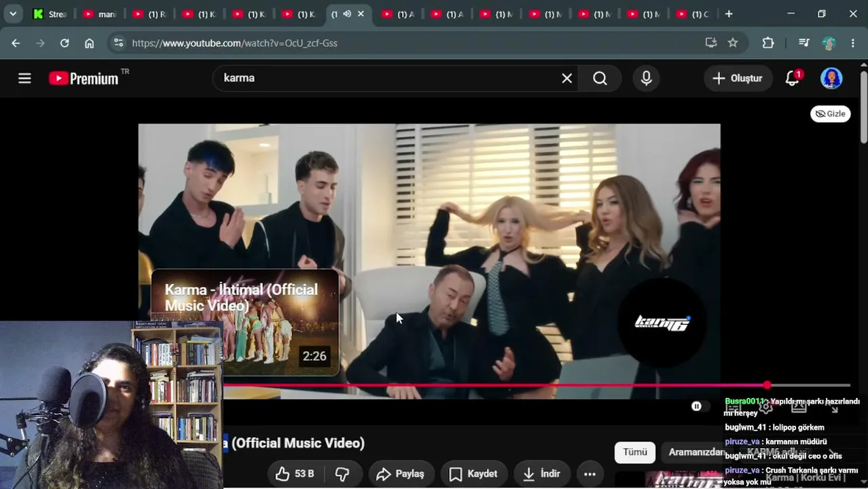Switch to the (1) C tab
This screenshot has width=868, height=489.
click(693, 14)
